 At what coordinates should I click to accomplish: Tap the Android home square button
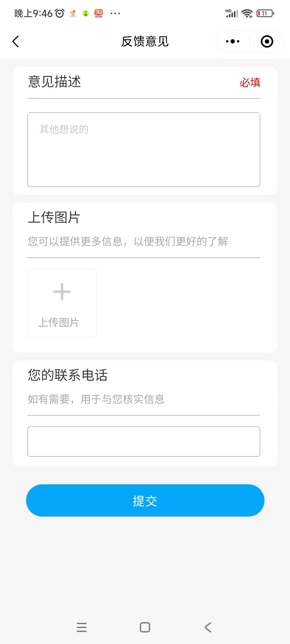point(145,627)
